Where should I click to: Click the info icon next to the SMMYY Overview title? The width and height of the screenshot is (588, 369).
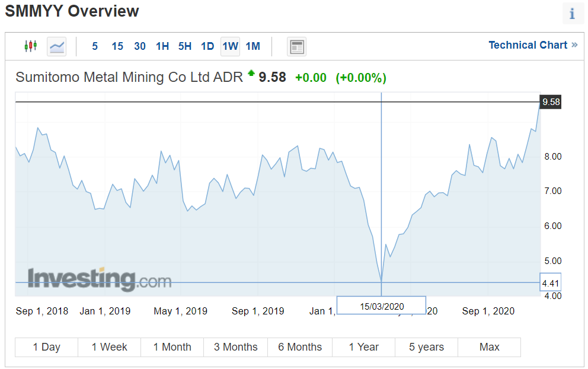[x=572, y=14]
